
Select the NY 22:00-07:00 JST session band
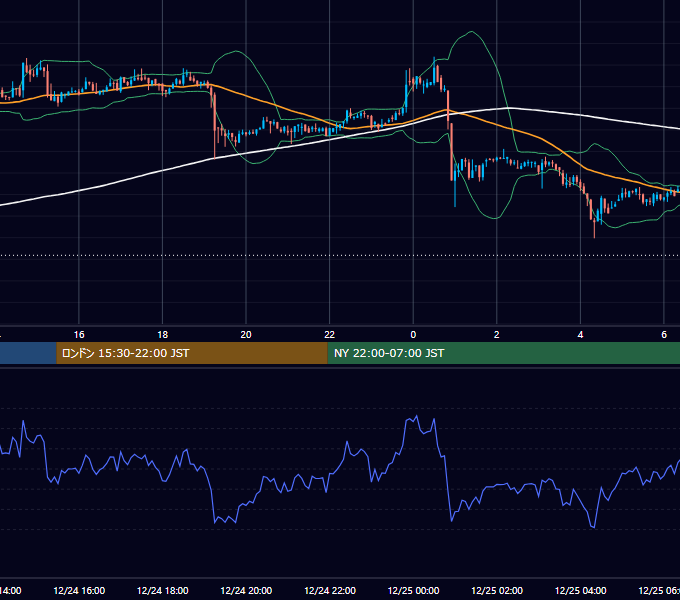pyautogui.click(x=503, y=353)
